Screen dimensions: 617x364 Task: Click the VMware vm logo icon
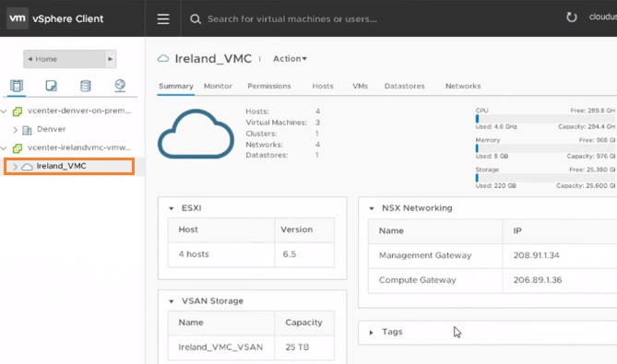click(x=18, y=18)
